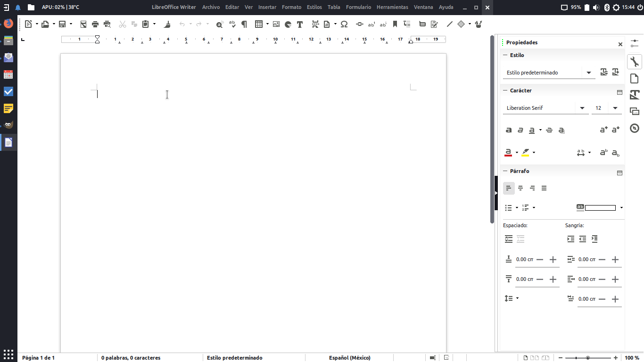
Task: Insert a special character with Omega icon
Action: click(x=344, y=24)
